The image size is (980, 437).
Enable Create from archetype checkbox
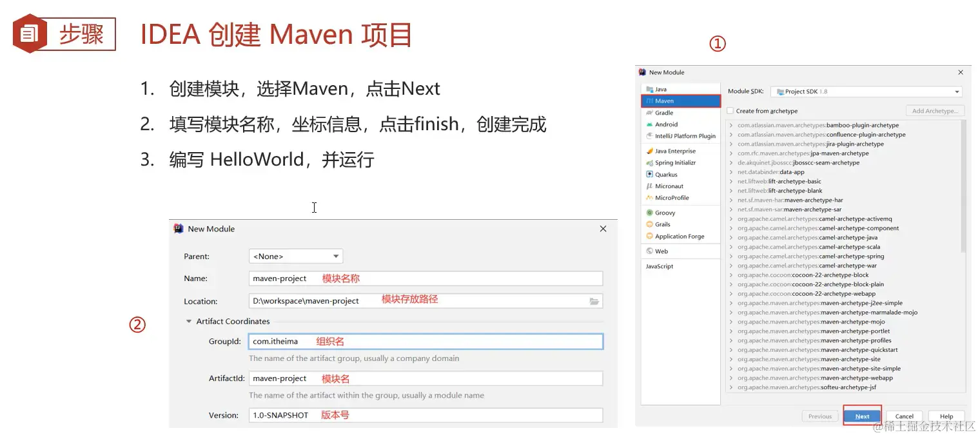[730, 111]
